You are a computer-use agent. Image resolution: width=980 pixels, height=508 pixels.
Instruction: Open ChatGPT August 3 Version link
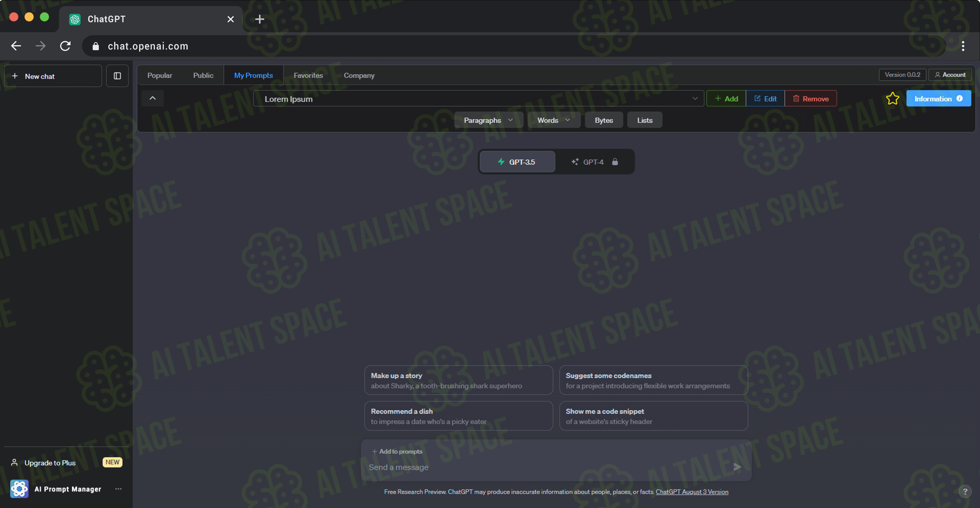692,492
